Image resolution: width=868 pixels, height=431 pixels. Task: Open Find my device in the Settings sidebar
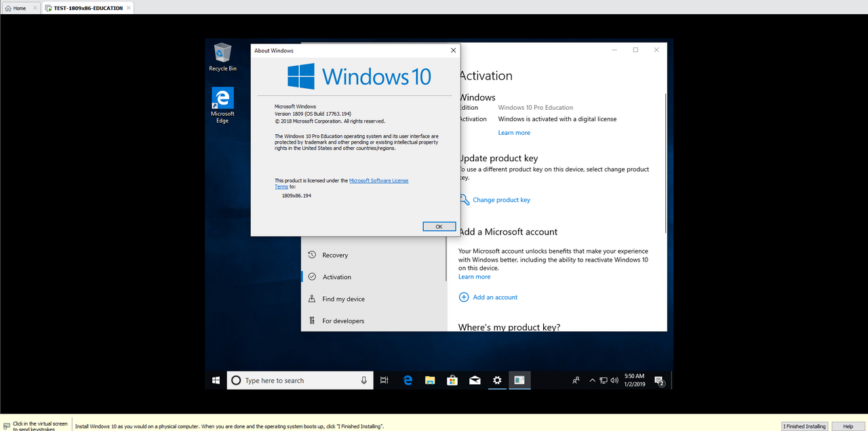(x=374, y=299)
